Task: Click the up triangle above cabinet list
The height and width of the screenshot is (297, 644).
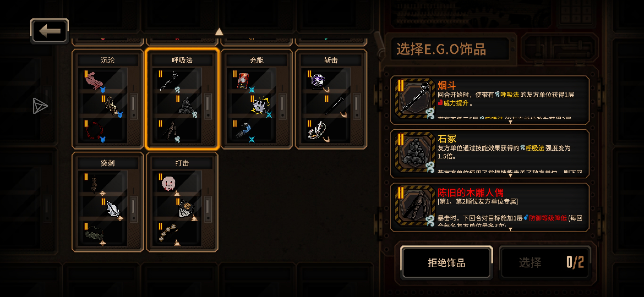Action: 219,32
